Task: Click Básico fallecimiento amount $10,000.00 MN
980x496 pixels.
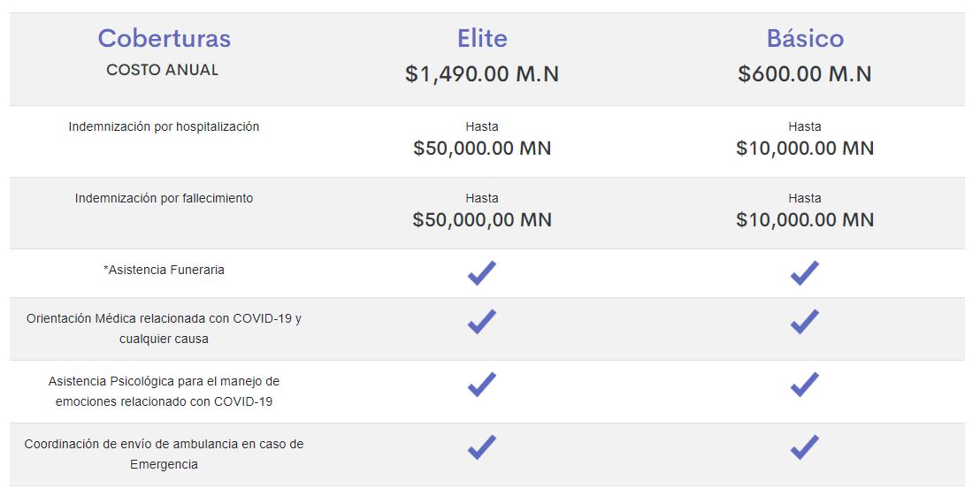Action: pos(805,220)
